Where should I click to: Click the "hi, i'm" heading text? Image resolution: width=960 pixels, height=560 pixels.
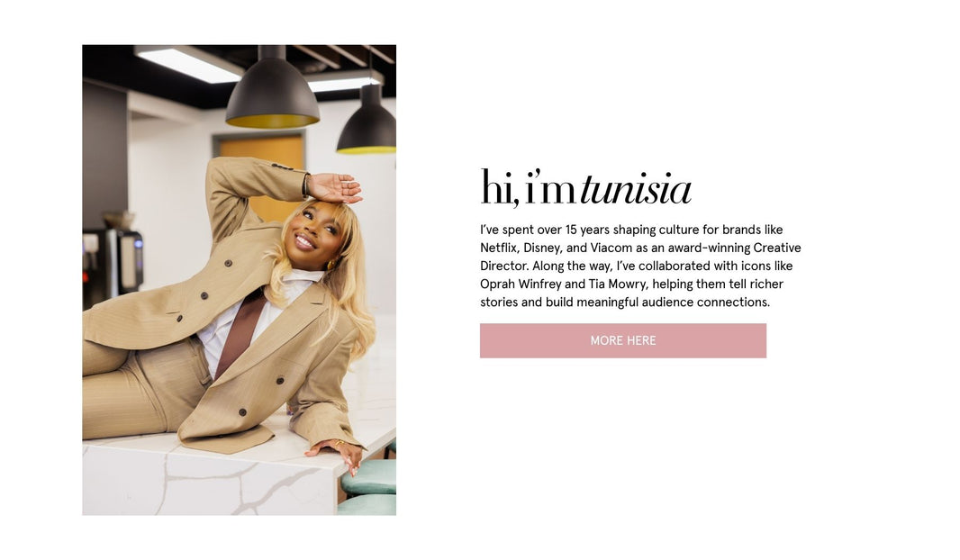[x=528, y=188]
